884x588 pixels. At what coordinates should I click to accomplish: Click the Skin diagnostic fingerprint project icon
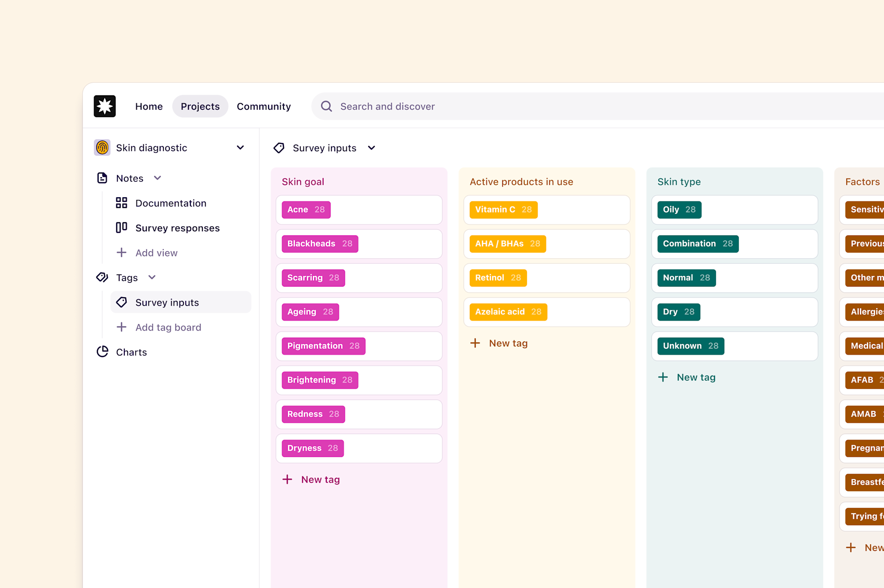click(x=102, y=147)
